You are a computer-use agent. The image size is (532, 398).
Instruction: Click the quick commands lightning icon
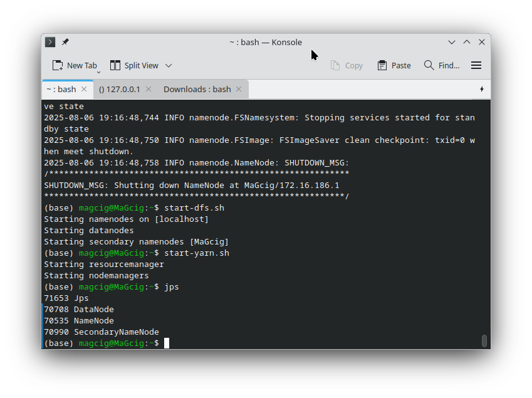[x=482, y=89]
